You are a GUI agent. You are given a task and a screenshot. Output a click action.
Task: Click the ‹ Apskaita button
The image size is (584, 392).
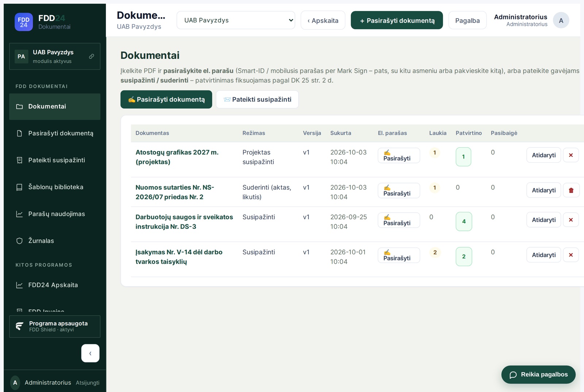[x=323, y=20]
